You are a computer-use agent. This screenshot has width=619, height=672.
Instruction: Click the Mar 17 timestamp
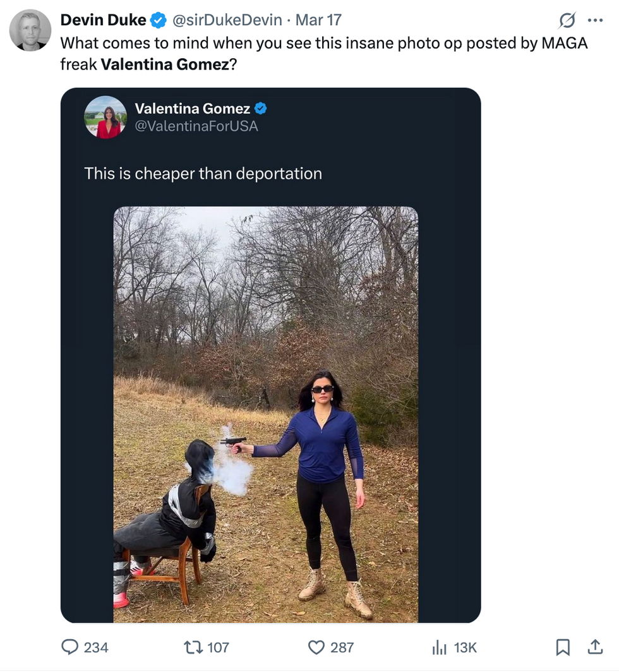(x=318, y=20)
